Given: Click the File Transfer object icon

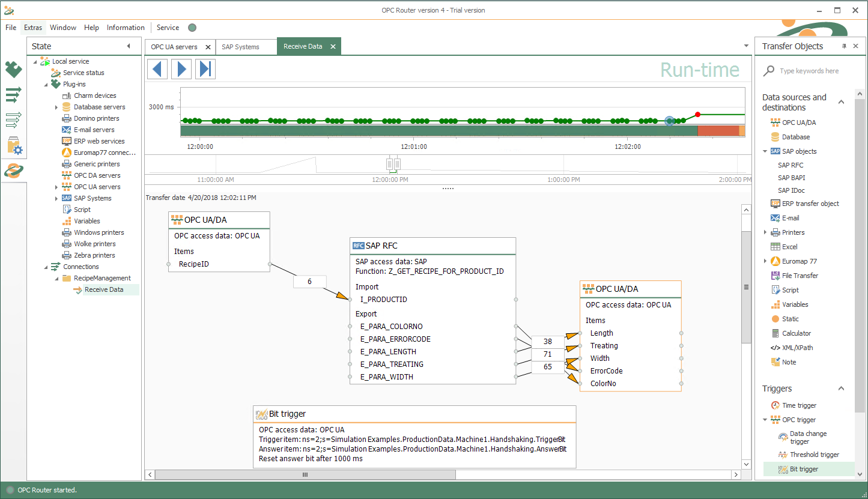Looking at the screenshot, I should click(775, 276).
